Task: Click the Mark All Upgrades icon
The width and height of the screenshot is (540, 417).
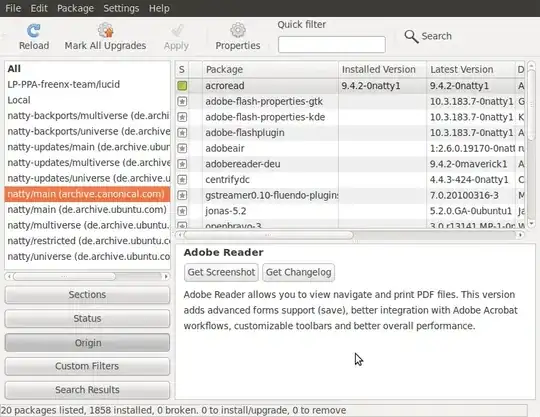Action: (105, 30)
